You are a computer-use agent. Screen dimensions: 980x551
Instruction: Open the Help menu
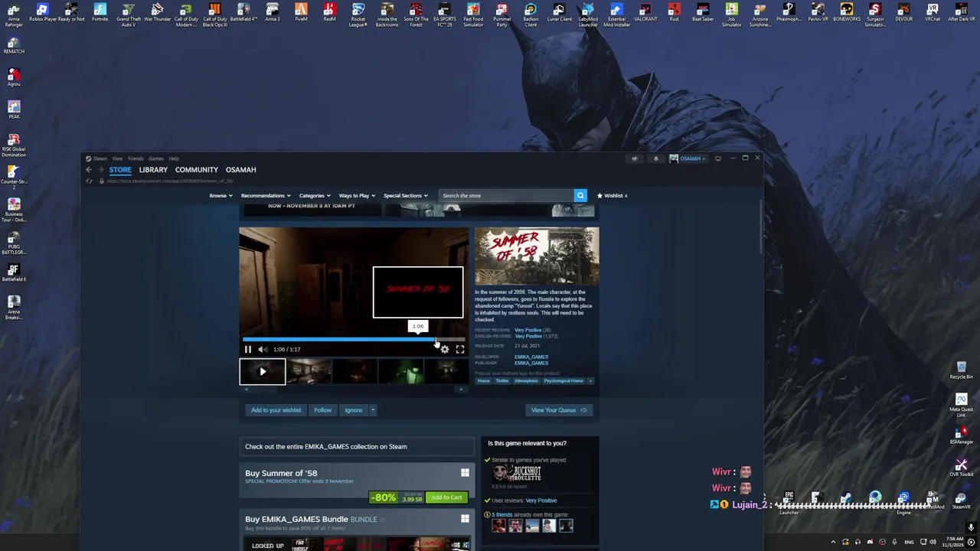tap(174, 158)
